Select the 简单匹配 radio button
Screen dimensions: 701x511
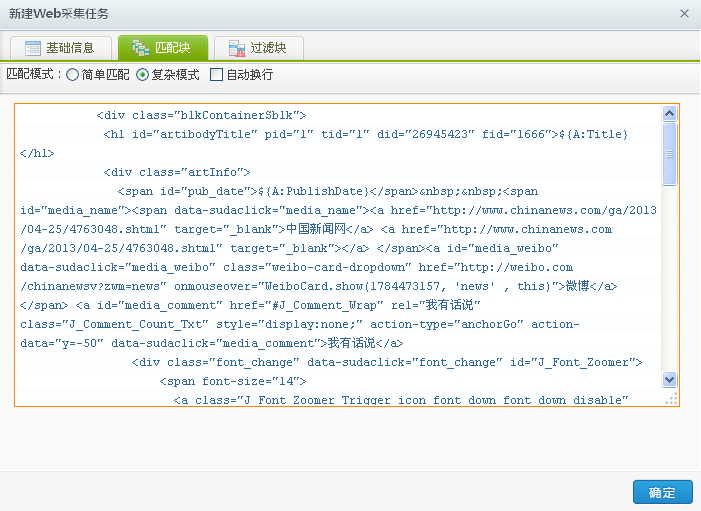(73, 75)
